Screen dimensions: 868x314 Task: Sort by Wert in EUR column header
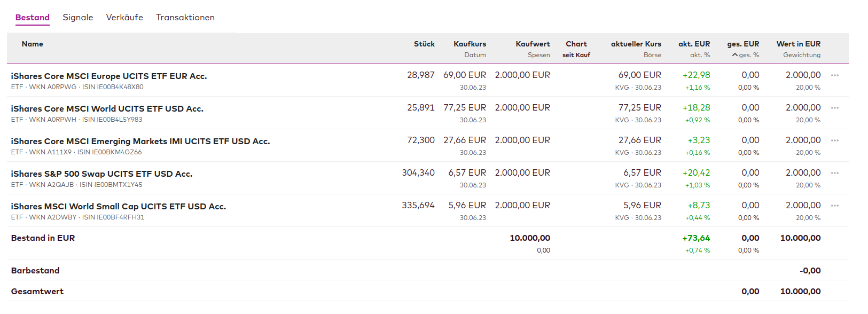[x=798, y=44]
